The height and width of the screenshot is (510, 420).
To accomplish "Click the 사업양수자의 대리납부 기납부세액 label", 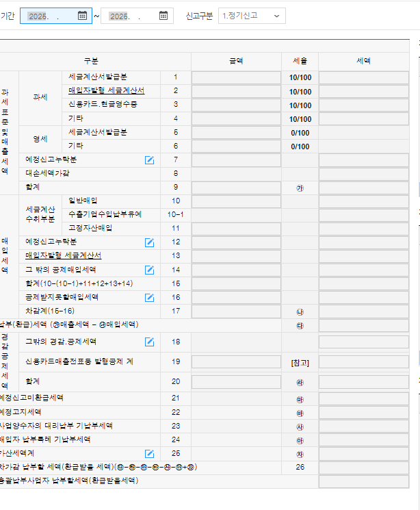I will pos(56,426).
